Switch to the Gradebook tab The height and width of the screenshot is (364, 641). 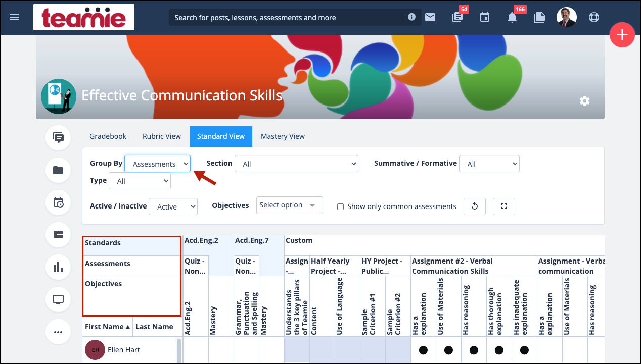click(108, 136)
